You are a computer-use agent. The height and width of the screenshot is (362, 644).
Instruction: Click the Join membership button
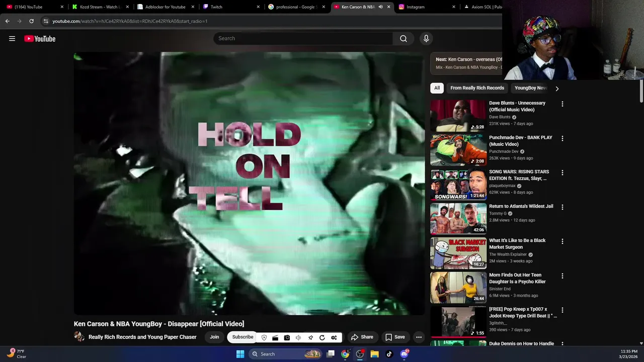214,337
